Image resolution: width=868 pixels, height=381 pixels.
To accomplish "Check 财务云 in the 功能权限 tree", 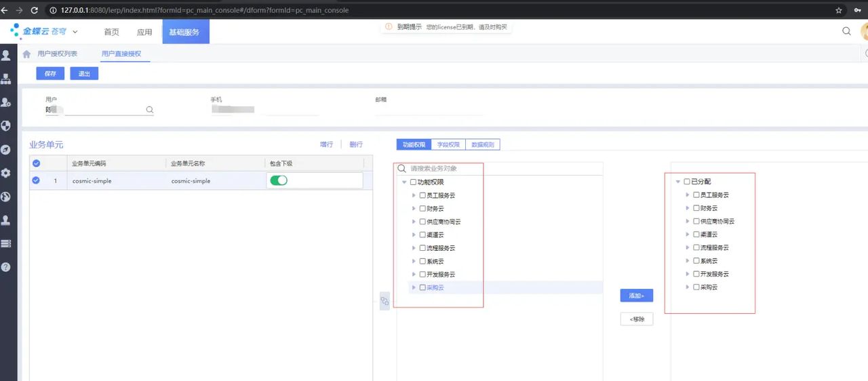I will tap(422, 208).
